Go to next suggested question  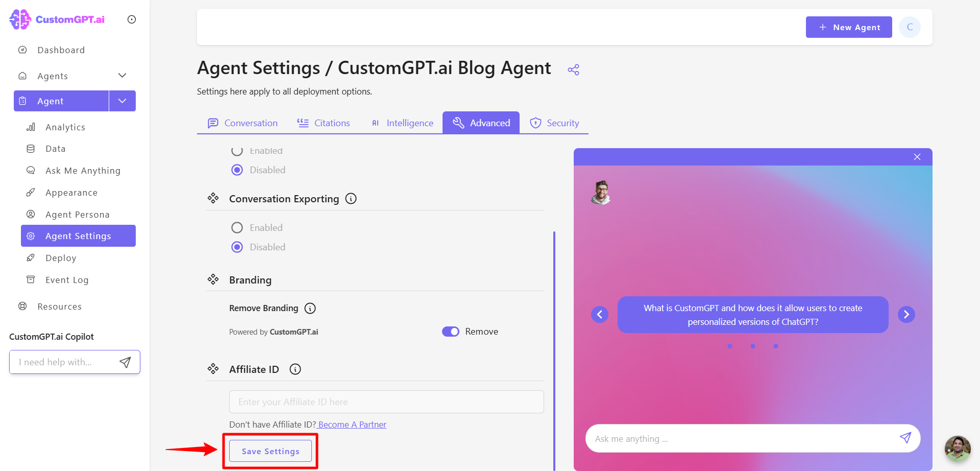pyautogui.click(x=906, y=314)
